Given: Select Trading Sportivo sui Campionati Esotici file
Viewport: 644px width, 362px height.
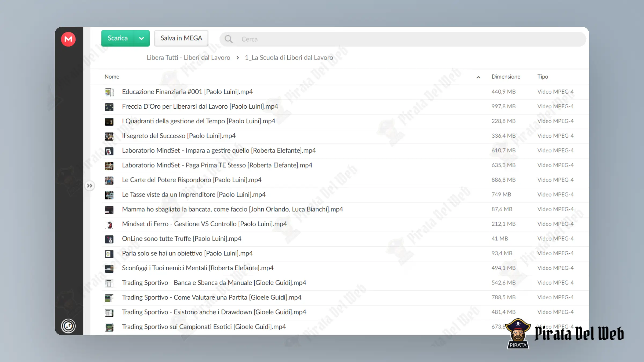Looking at the screenshot, I should pos(204,327).
